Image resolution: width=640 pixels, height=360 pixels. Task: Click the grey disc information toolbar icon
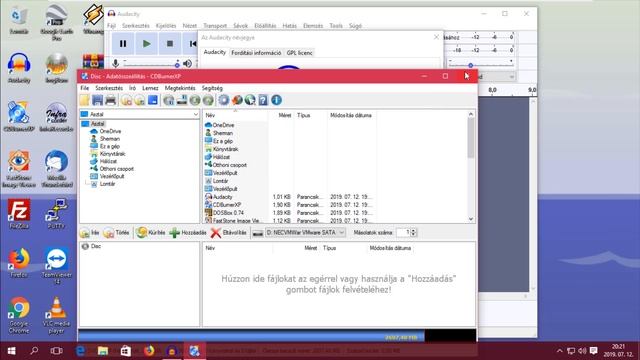pyautogui.click(x=168, y=100)
